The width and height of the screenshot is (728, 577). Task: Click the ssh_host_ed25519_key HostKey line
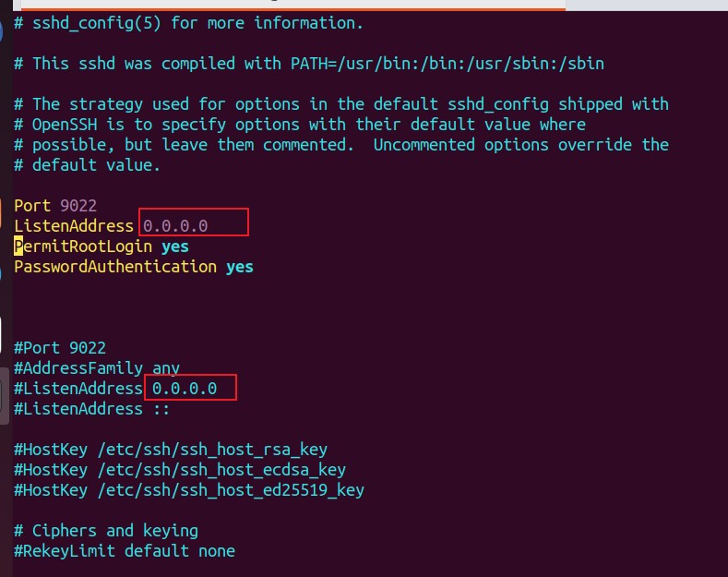point(189,490)
